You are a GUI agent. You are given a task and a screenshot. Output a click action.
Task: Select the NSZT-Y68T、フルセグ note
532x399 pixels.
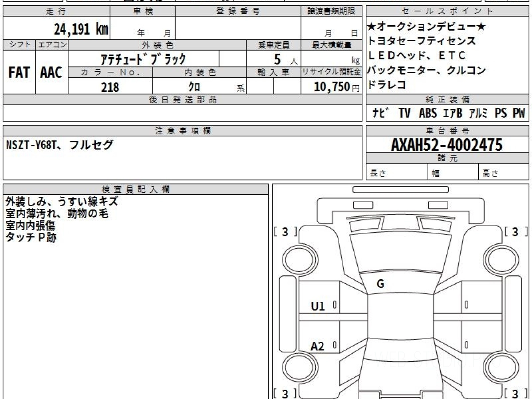pyautogui.click(x=60, y=145)
